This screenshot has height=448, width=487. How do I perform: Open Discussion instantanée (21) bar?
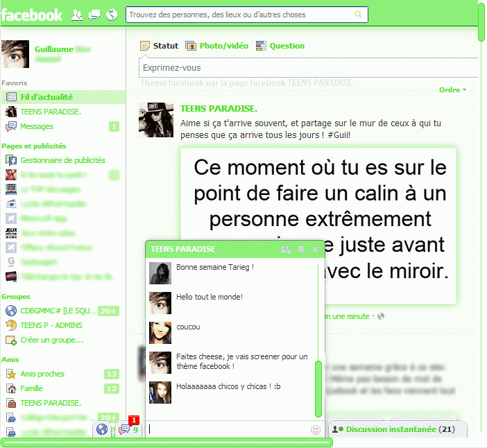pos(398,429)
